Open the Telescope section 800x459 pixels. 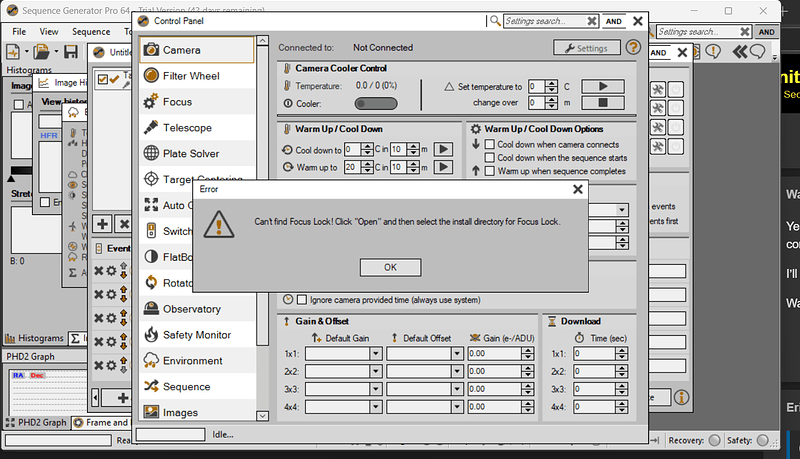point(197,128)
